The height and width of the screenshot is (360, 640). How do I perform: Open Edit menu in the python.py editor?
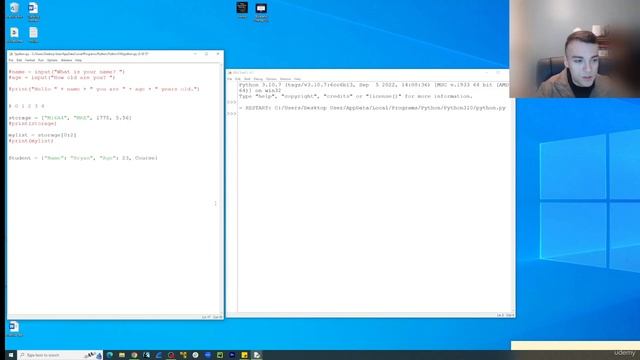(x=19, y=60)
